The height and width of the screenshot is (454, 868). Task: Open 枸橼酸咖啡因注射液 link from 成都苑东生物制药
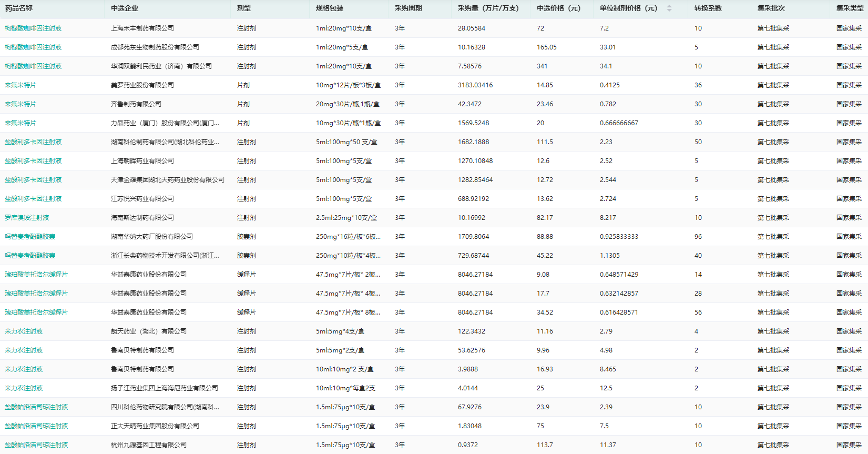[x=33, y=47]
